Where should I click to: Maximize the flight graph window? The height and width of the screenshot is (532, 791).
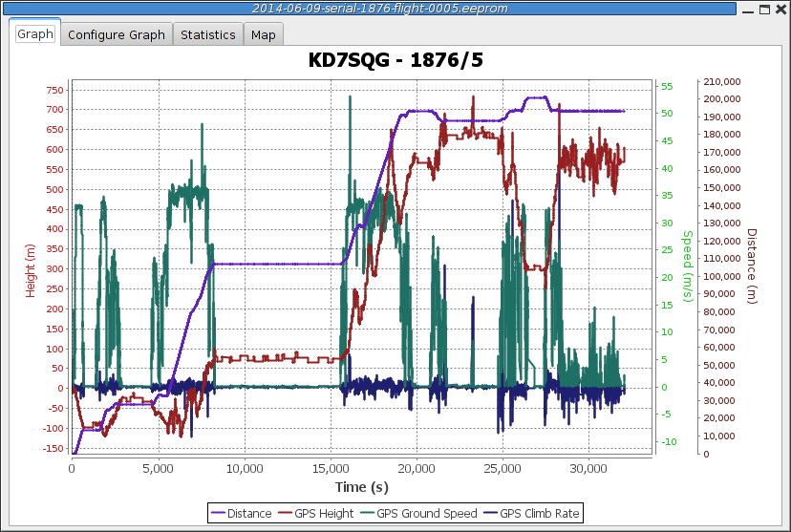click(765, 10)
